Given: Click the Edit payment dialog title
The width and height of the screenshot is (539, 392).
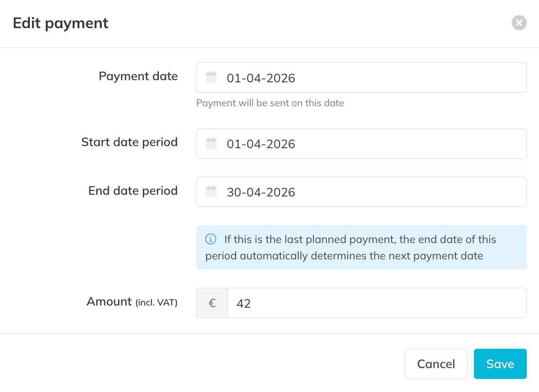Looking at the screenshot, I should [60, 23].
